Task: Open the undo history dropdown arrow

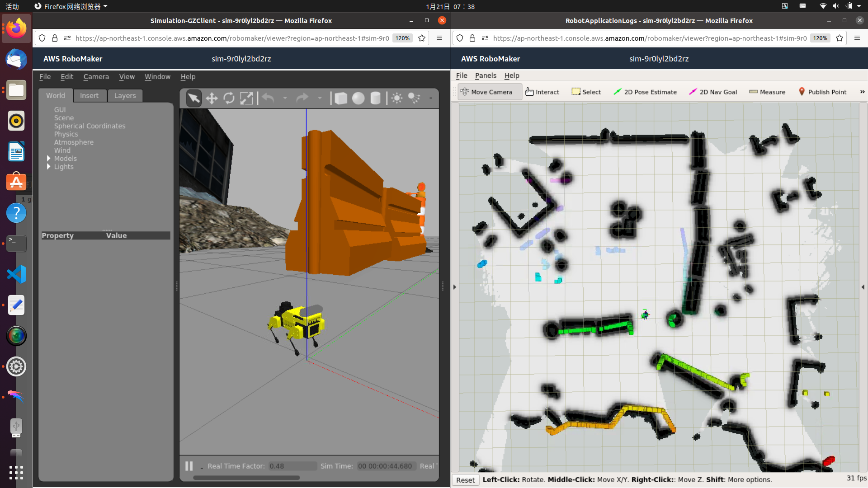Action: (285, 98)
